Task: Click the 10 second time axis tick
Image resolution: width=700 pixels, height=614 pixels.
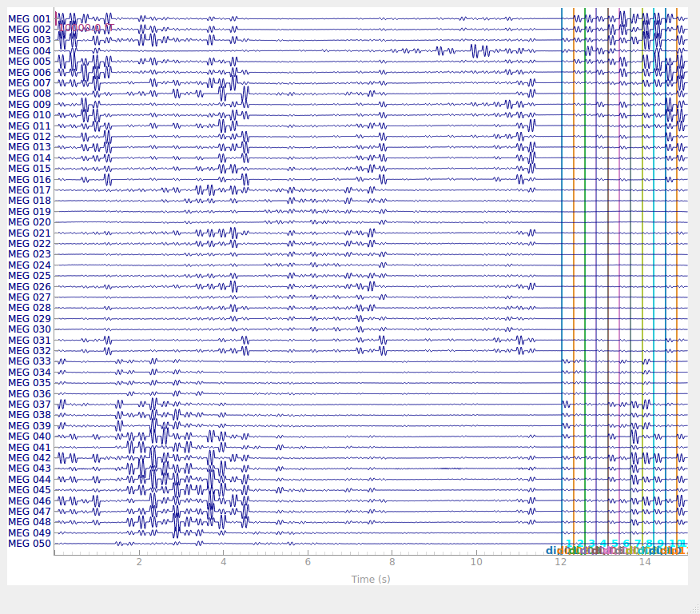Action: 476,562
